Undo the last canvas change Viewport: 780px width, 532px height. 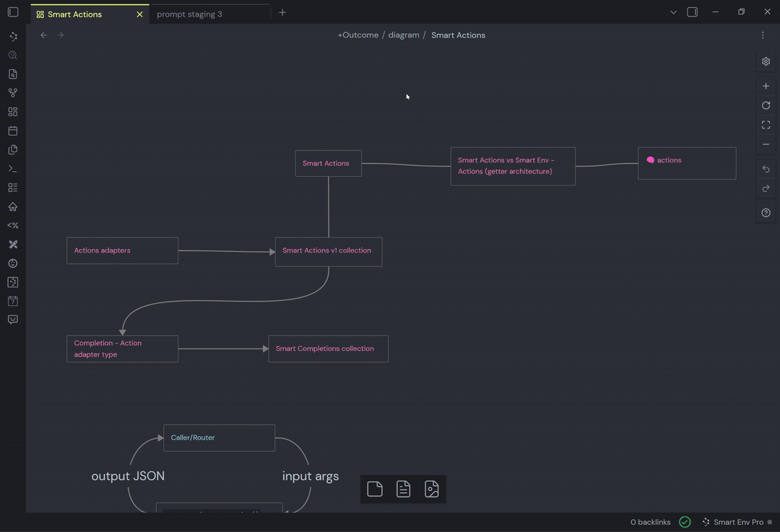(766, 169)
